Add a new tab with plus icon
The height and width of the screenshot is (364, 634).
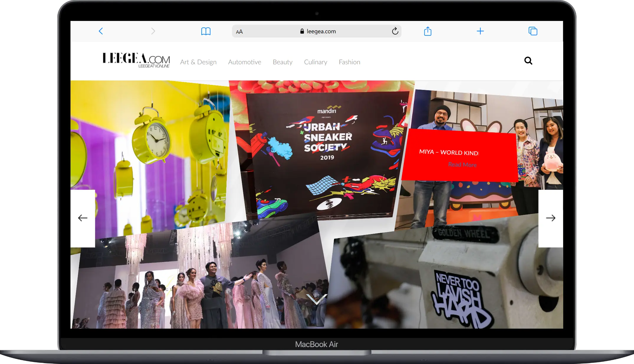coord(480,31)
